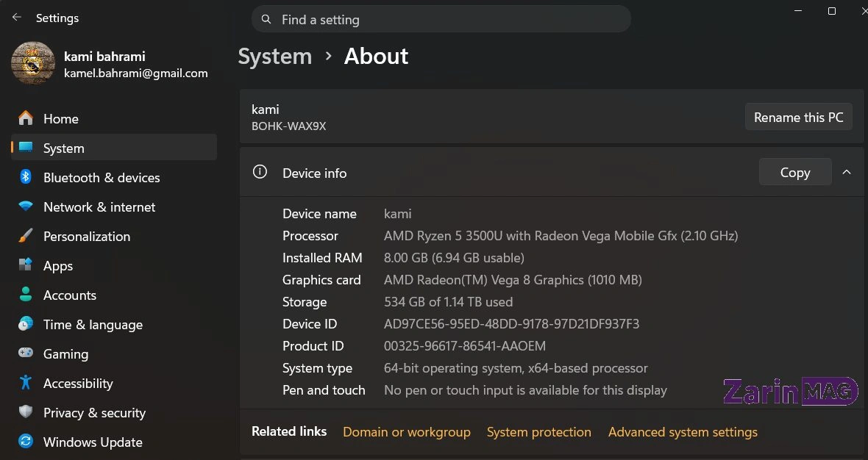
Task: Open Network & internet settings
Action: pos(114,206)
